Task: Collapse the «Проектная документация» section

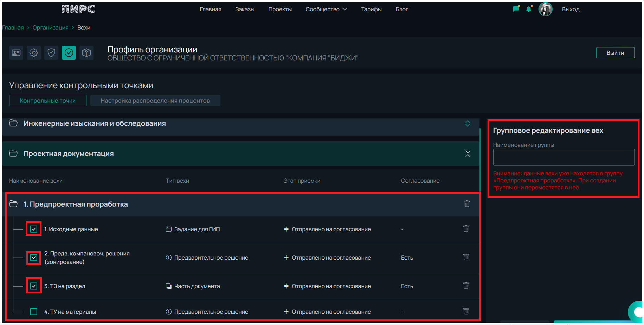Action: coord(468,154)
